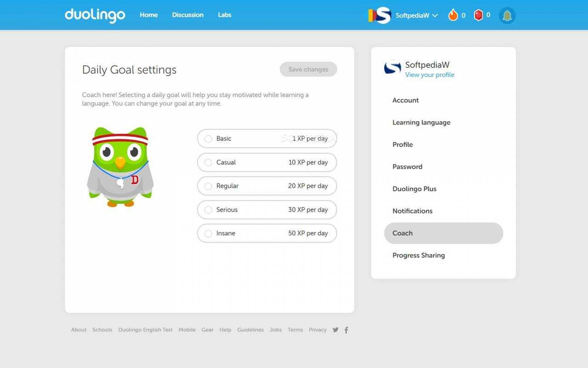
Task: Click the SoftpediaW username in the header
Action: coord(412,16)
